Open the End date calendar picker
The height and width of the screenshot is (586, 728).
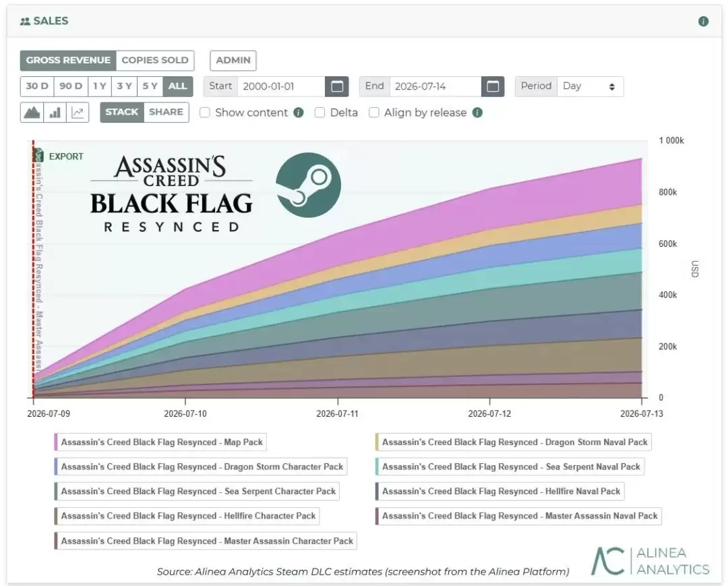point(493,86)
